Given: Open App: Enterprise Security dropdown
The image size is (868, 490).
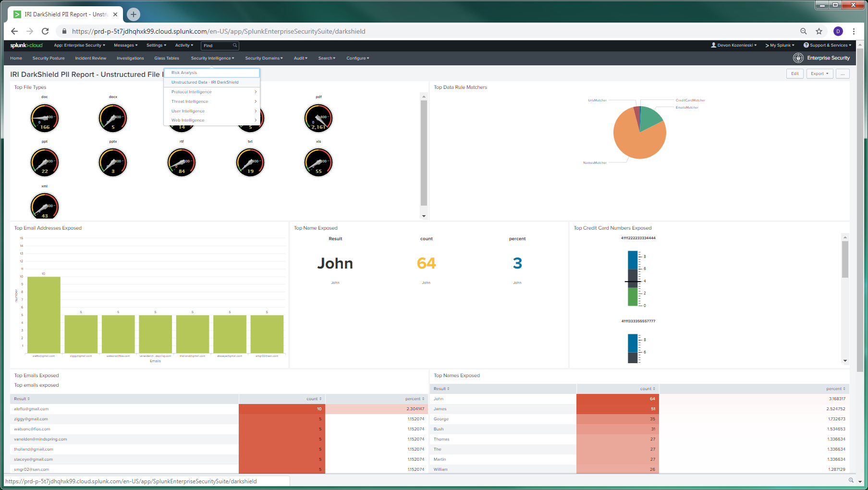Looking at the screenshot, I should coord(79,46).
